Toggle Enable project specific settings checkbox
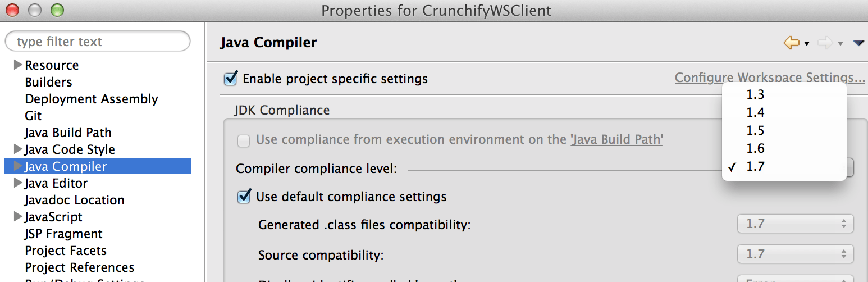Viewport: 868px width, 282px height. [230, 78]
